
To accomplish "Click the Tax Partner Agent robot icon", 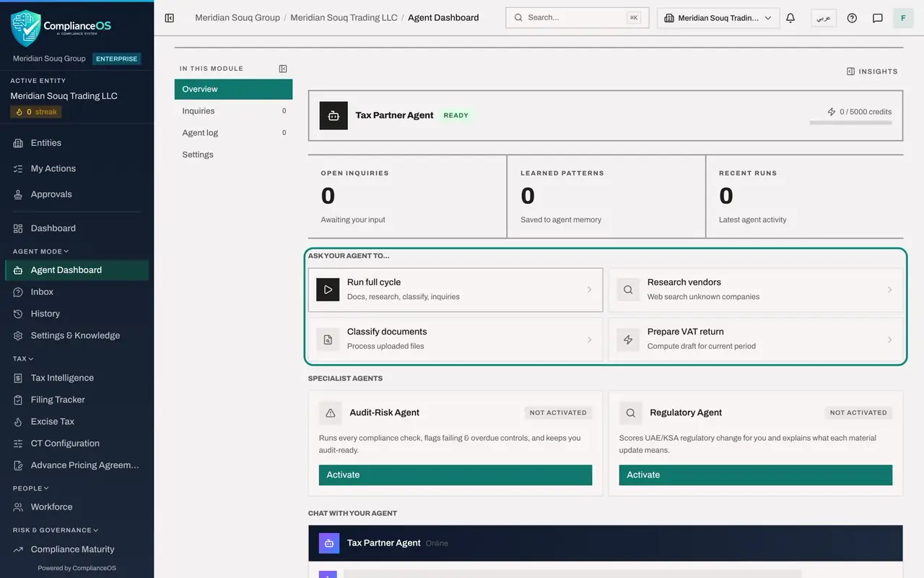I will (334, 116).
